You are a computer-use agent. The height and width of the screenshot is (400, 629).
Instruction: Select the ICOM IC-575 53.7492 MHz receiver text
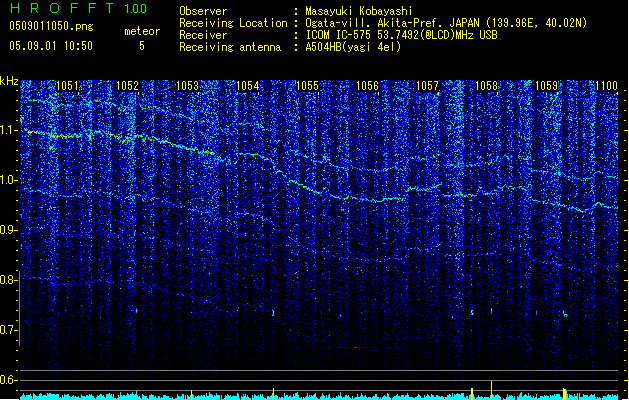(401, 35)
